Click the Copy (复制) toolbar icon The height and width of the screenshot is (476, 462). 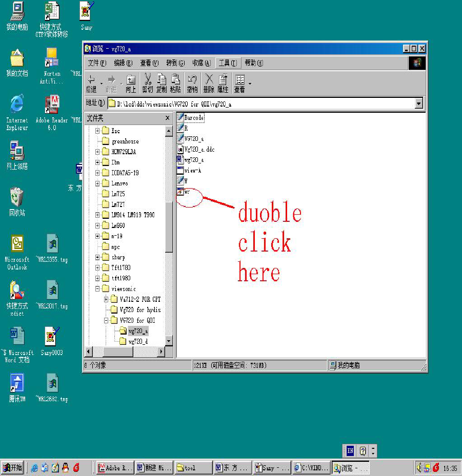pyautogui.click(x=162, y=83)
